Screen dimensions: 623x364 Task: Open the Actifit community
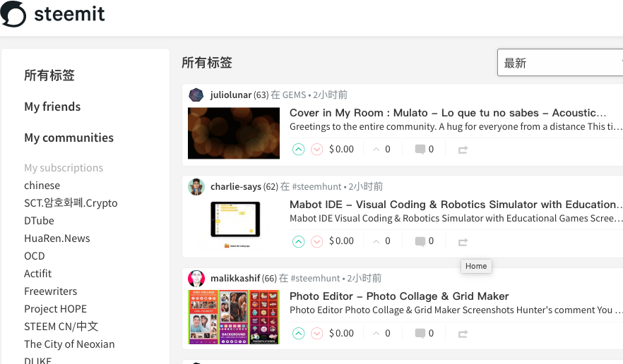pos(37,274)
